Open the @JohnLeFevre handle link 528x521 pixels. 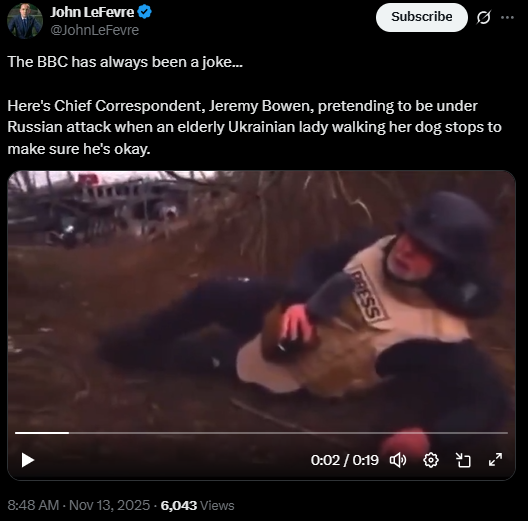(x=95, y=30)
